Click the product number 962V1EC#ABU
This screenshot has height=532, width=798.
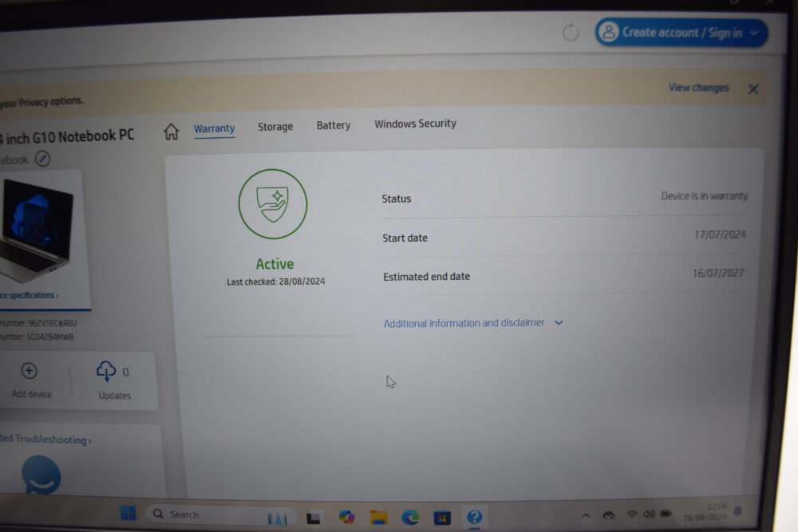(x=52, y=323)
